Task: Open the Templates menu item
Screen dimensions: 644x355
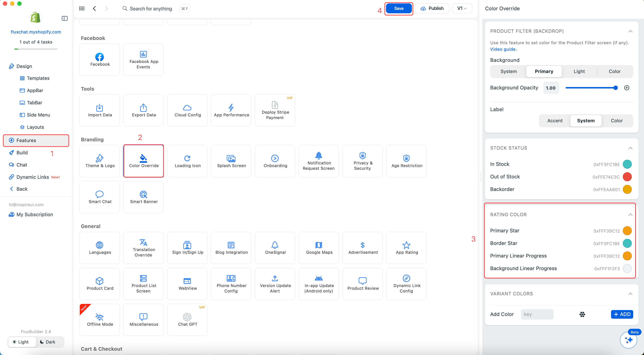Action: [x=38, y=78]
